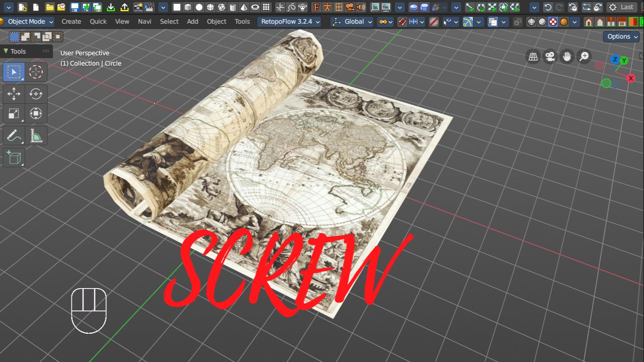
Task: Open the Object Mode dropdown
Action: tap(27, 22)
